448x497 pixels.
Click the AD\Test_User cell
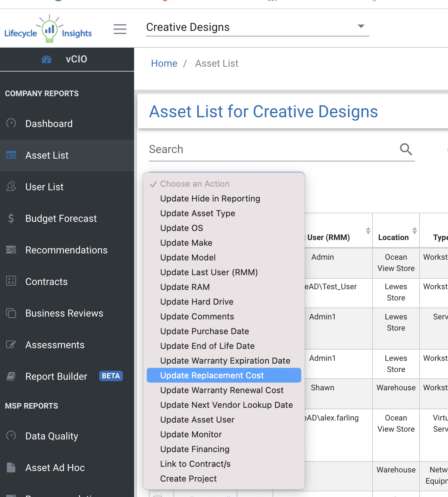[331, 287]
